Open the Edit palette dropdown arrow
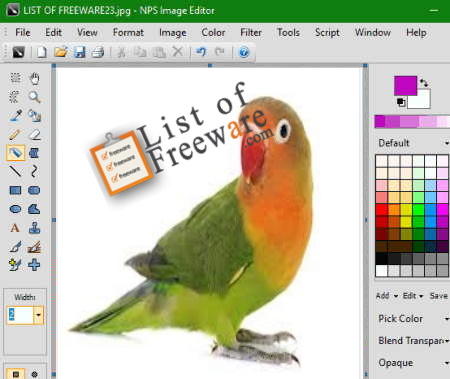Viewport: 450px width, 379px height. [421, 296]
